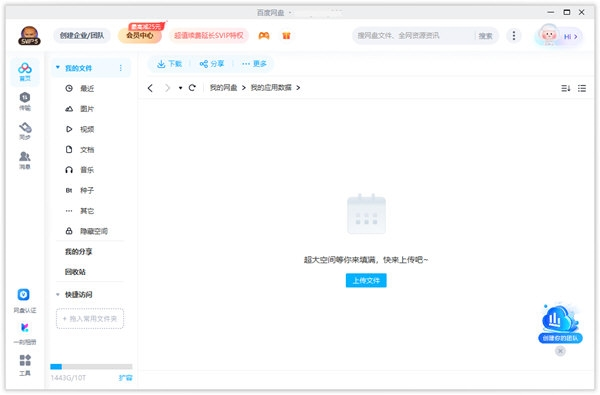Screen dimensions: 600x395
Task: Open the 同步 sync icon in sidebar
Action: click(25, 131)
